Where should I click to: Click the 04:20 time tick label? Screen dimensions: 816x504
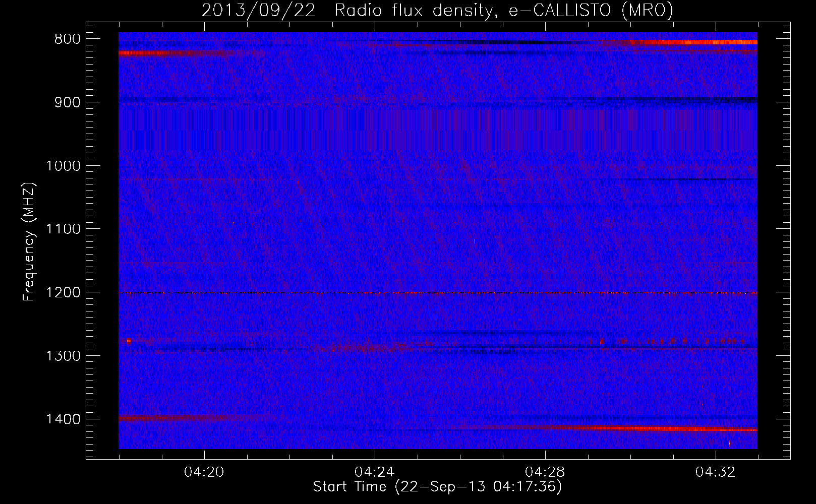coord(204,472)
